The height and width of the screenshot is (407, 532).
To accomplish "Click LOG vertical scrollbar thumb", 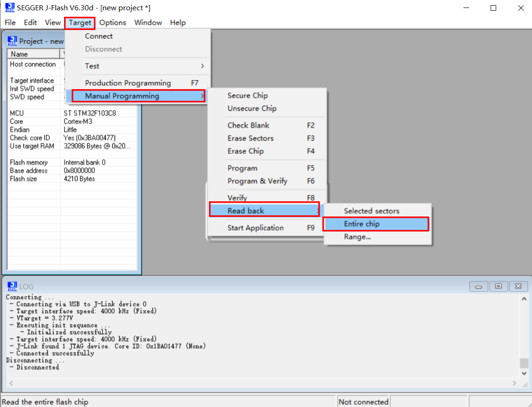I will (x=524, y=363).
